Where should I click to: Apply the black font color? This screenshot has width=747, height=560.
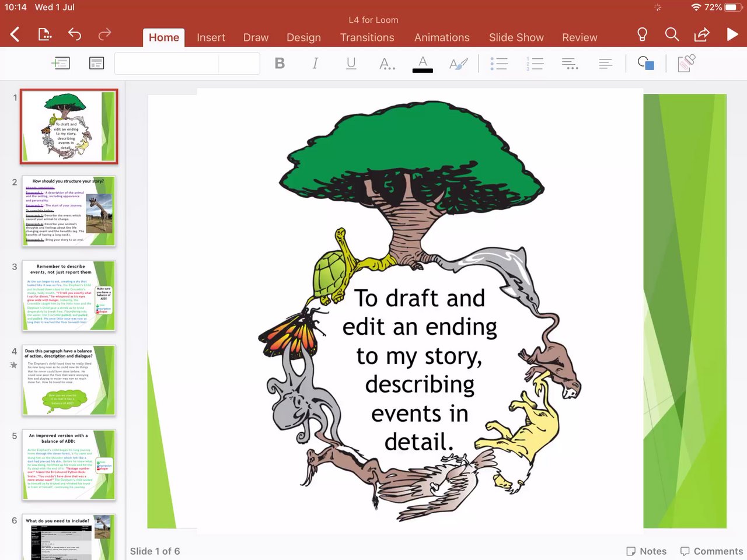coord(423,64)
